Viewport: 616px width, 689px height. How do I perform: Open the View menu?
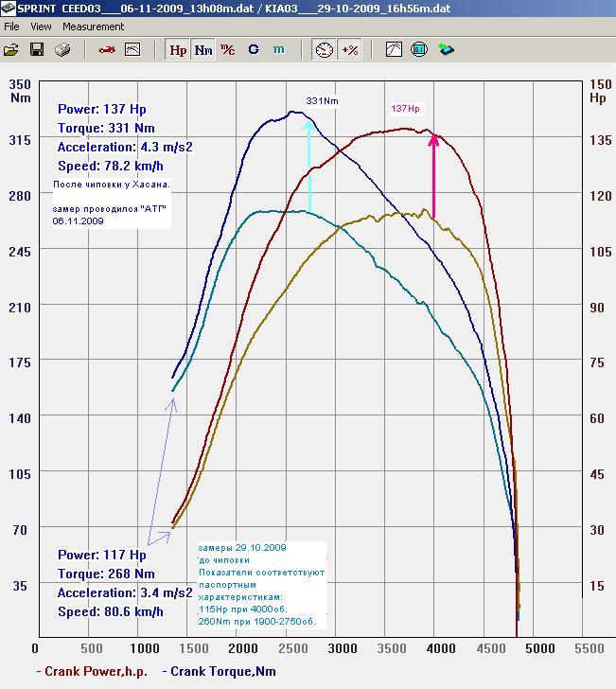41,27
